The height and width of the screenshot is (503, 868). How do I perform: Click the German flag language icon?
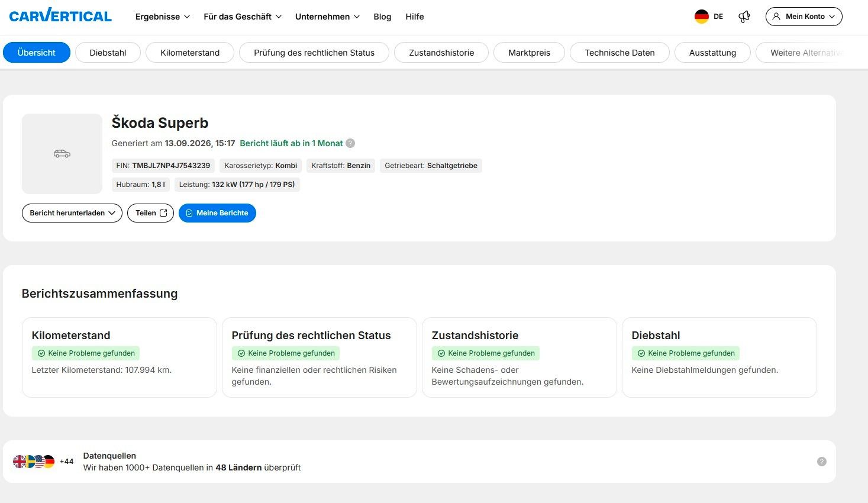(702, 17)
